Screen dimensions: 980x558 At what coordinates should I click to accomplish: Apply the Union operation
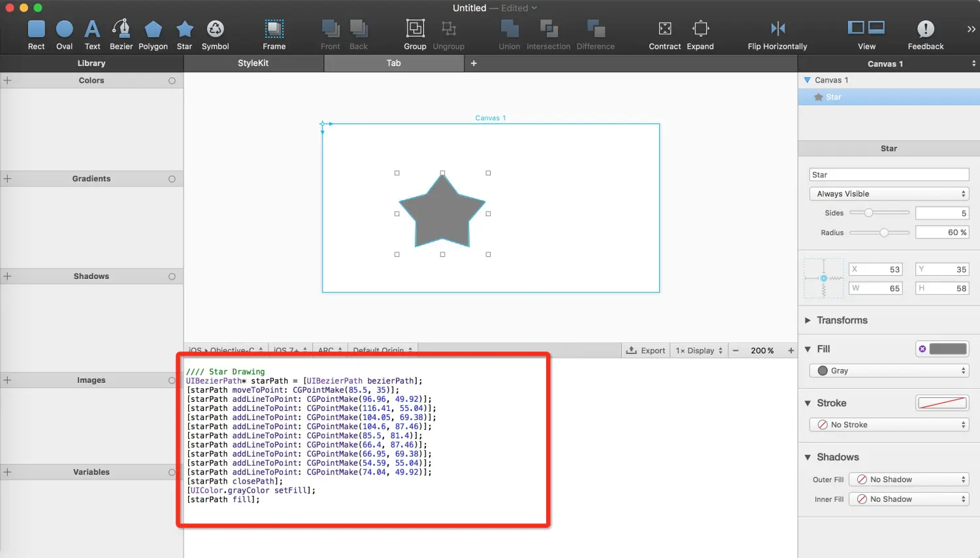(510, 35)
